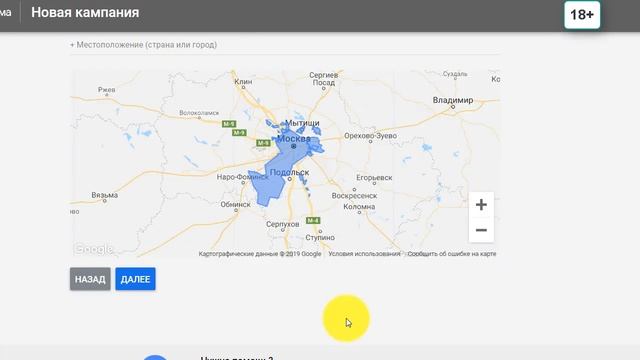Click the blue ДАЛЕЕ button
Image resolution: width=640 pixels, height=360 pixels.
click(x=135, y=279)
